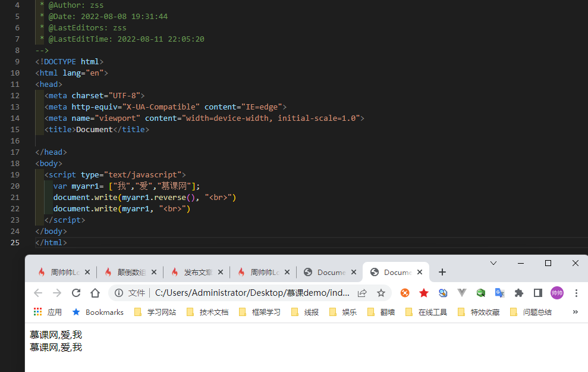Click the browser forward arrow
The image size is (588, 372).
pyautogui.click(x=57, y=293)
